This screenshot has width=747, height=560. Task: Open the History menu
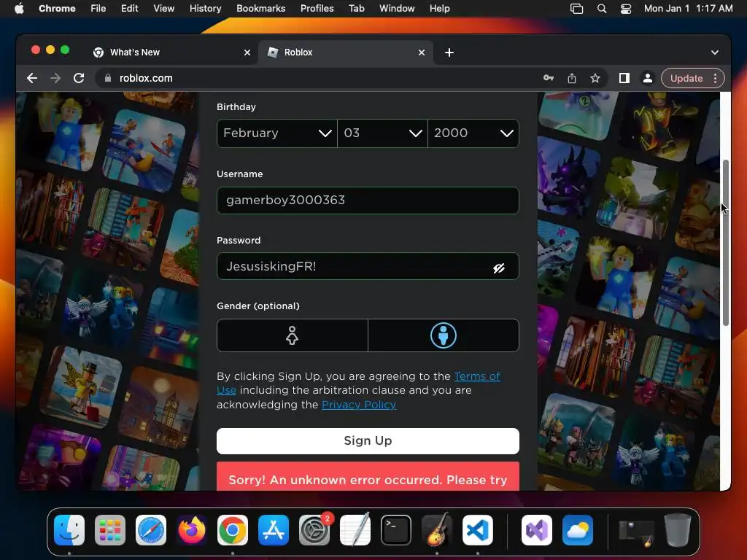[205, 9]
